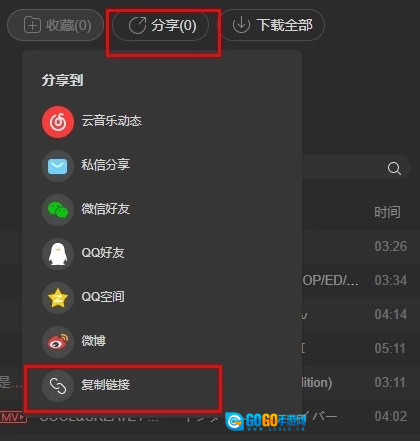420x441 pixels.
Task: Select 私信分享 menu entry
Action: click(x=106, y=165)
